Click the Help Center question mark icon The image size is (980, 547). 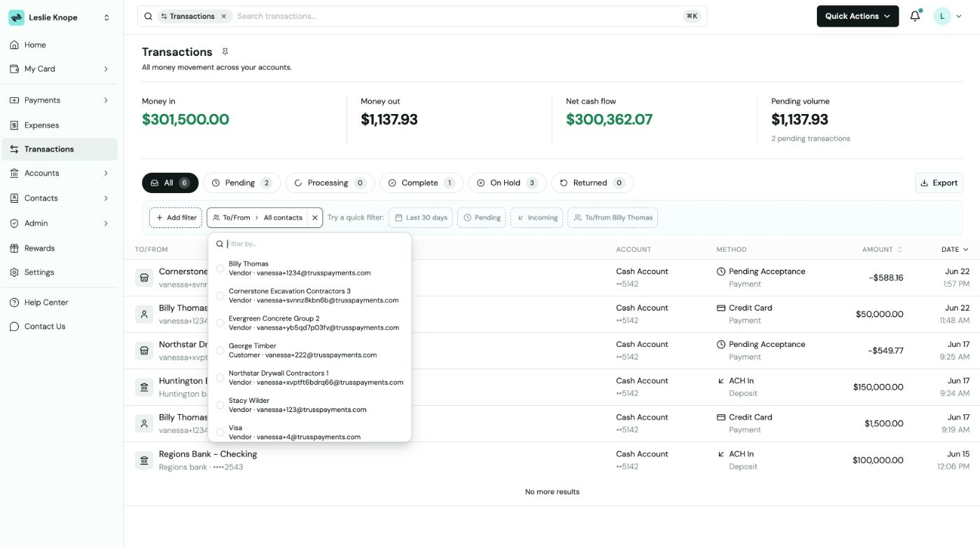[x=14, y=303]
